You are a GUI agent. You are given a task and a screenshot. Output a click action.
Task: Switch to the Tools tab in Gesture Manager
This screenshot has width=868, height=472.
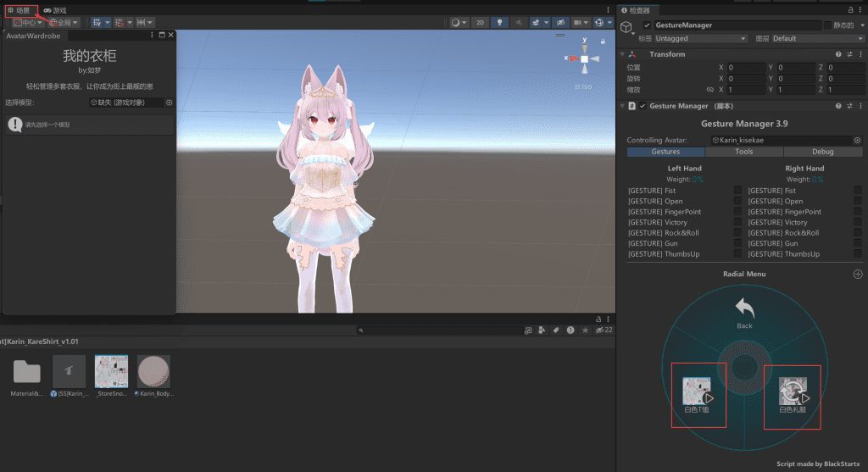click(x=743, y=152)
